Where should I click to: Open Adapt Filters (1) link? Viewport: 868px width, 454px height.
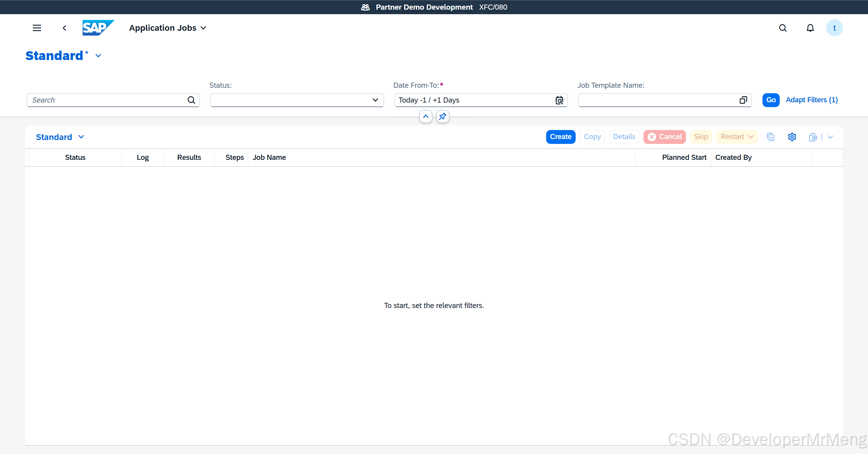click(811, 100)
